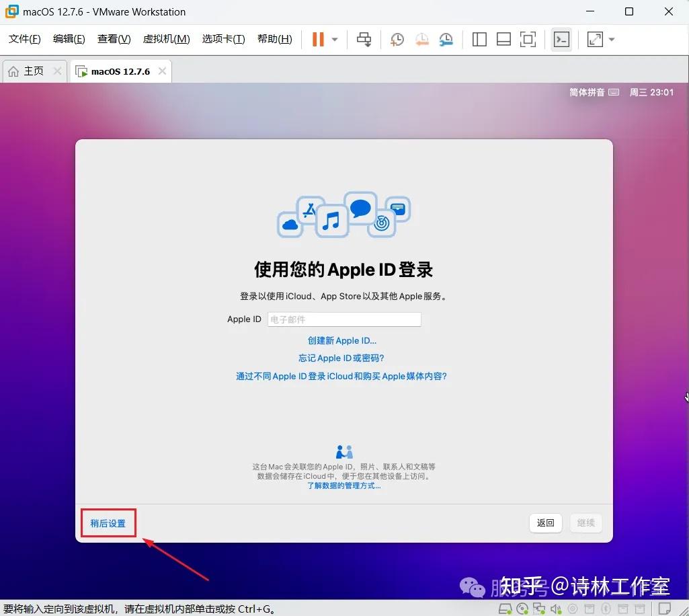The image size is (689, 616).
Task: Open the snapshot manager icon
Action: (446, 40)
